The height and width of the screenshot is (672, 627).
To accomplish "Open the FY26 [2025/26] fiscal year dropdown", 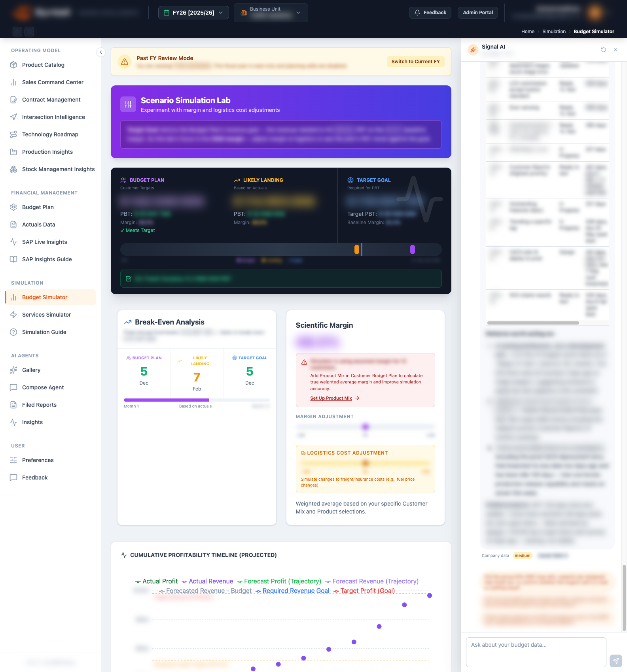I will [193, 13].
